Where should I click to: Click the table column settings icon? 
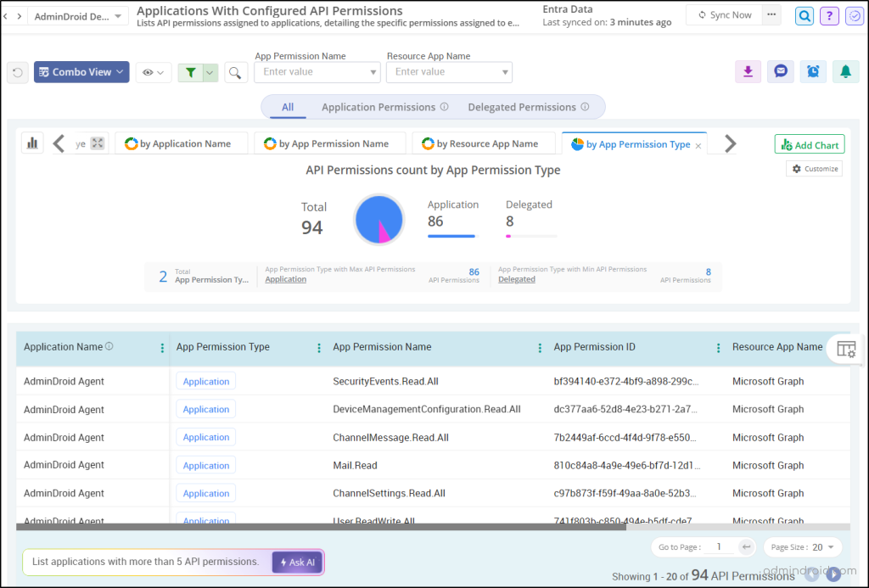846,349
